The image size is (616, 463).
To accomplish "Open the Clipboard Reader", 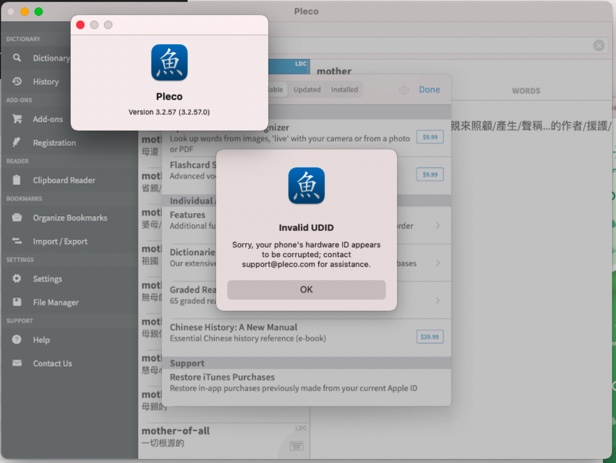I will [x=64, y=180].
